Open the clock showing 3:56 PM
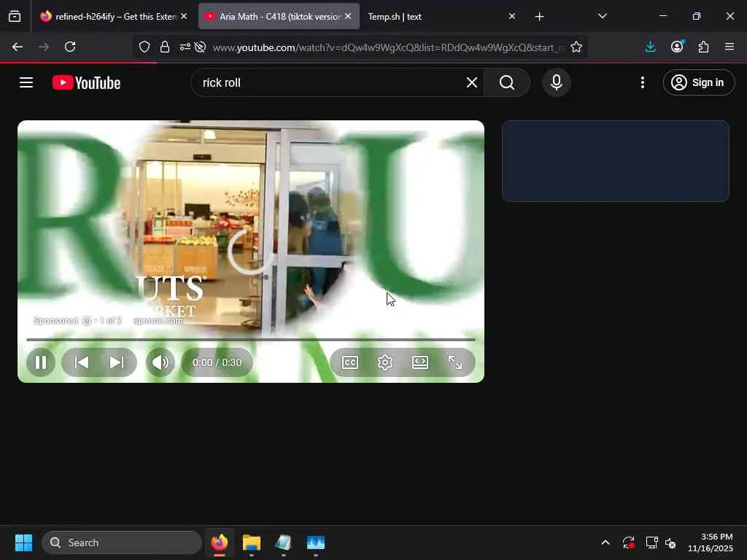747x560 pixels. click(x=711, y=542)
